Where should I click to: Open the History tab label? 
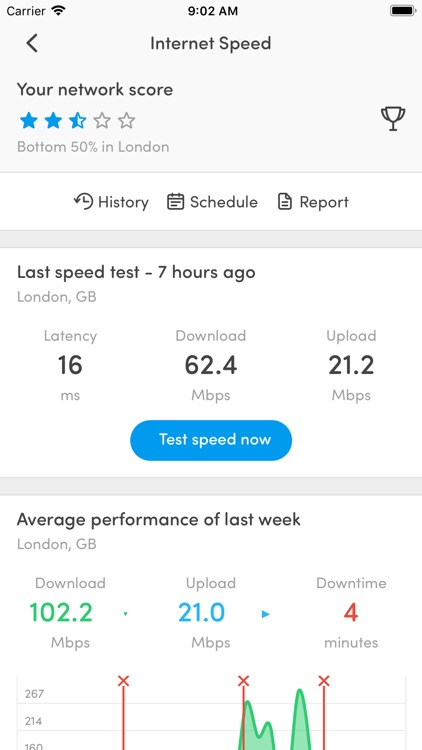(x=123, y=202)
